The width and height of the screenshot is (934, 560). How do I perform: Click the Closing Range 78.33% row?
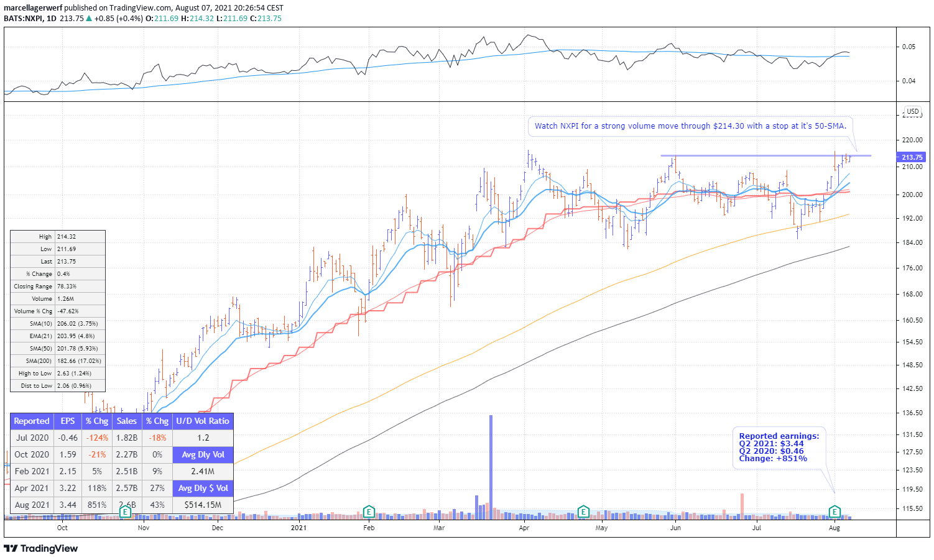click(58, 287)
